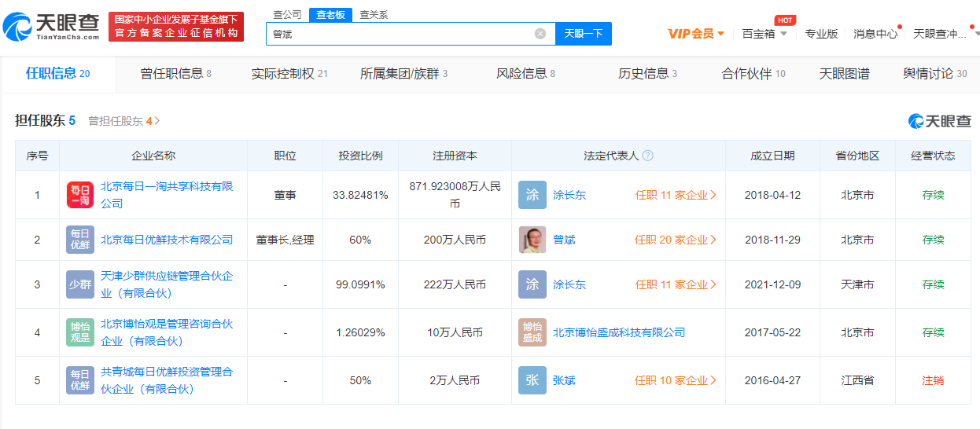This screenshot has width=980, height=429.
Task: Expand 任职 11 家企业 in row 1
Action: tap(676, 195)
